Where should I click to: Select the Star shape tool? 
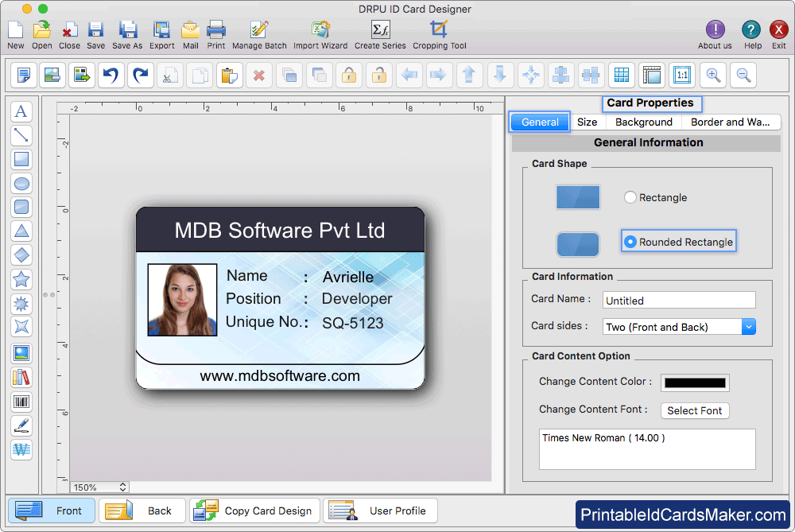[x=21, y=279]
